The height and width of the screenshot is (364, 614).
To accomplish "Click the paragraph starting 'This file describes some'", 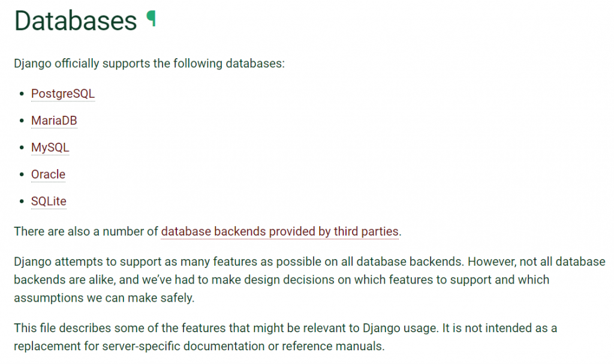I will click(285, 337).
